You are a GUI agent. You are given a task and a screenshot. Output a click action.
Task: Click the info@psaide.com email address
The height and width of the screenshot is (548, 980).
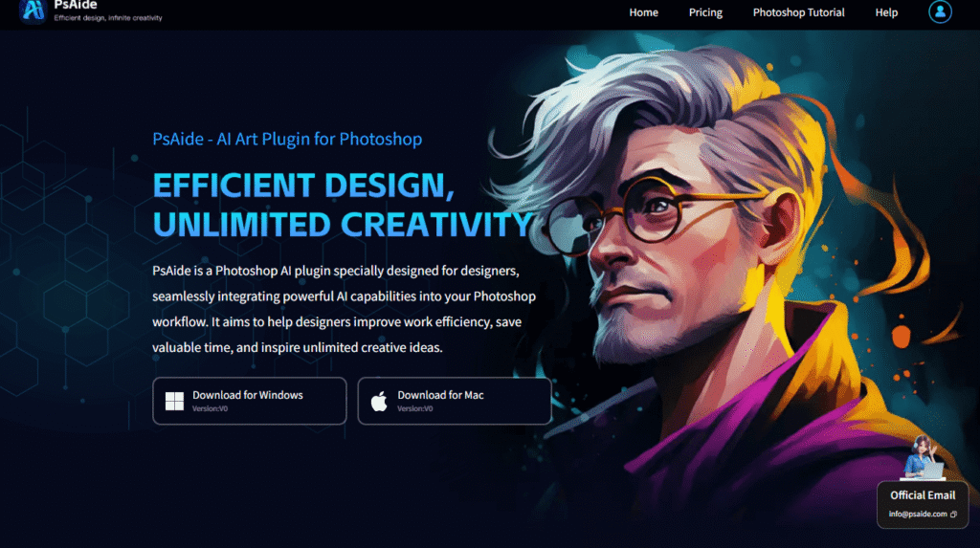tap(918, 515)
